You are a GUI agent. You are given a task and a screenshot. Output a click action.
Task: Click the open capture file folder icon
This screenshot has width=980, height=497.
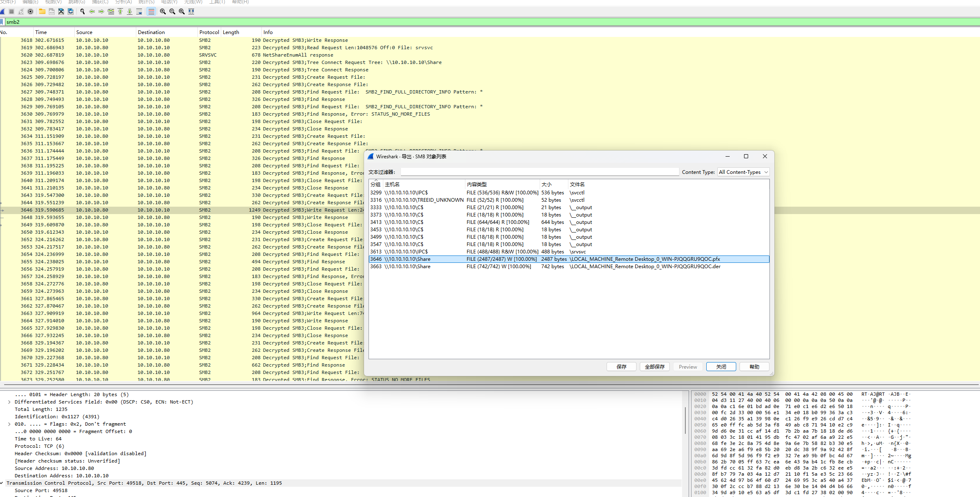(42, 11)
